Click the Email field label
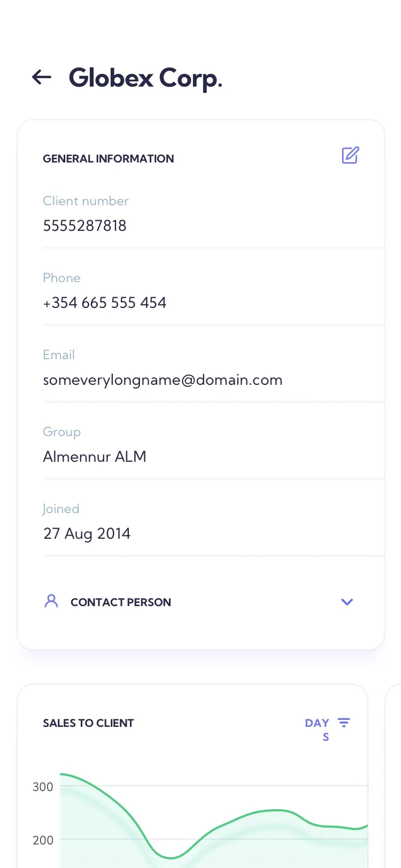Viewport: 401px width, 868px height. point(59,355)
